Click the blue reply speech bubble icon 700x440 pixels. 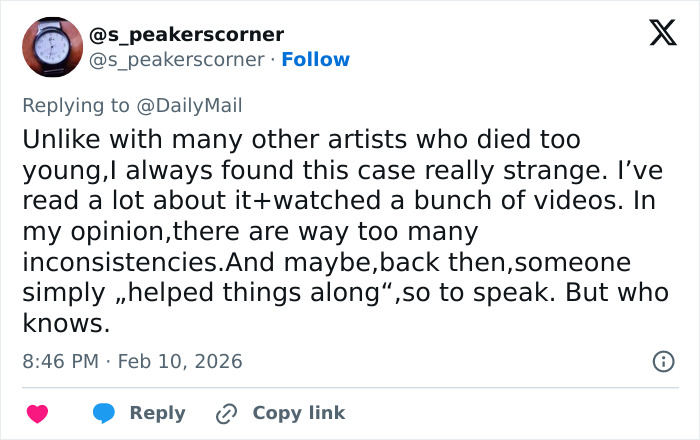pos(105,413)
